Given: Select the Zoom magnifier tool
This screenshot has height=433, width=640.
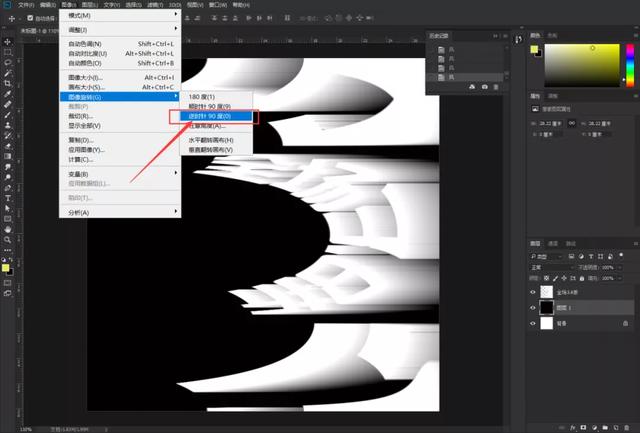Looking at the screenshot, I should click(8, 239).
